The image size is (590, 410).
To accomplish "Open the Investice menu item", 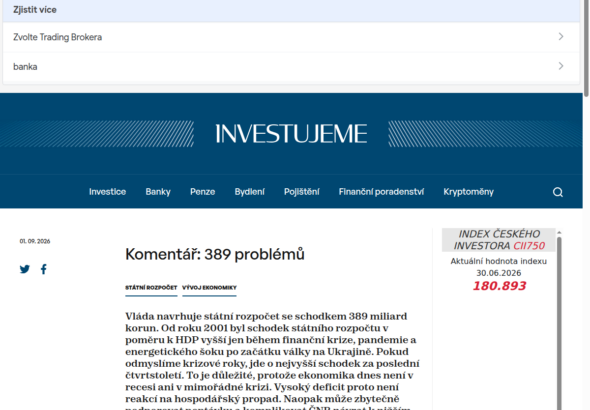I will click(x=107, y=192).
